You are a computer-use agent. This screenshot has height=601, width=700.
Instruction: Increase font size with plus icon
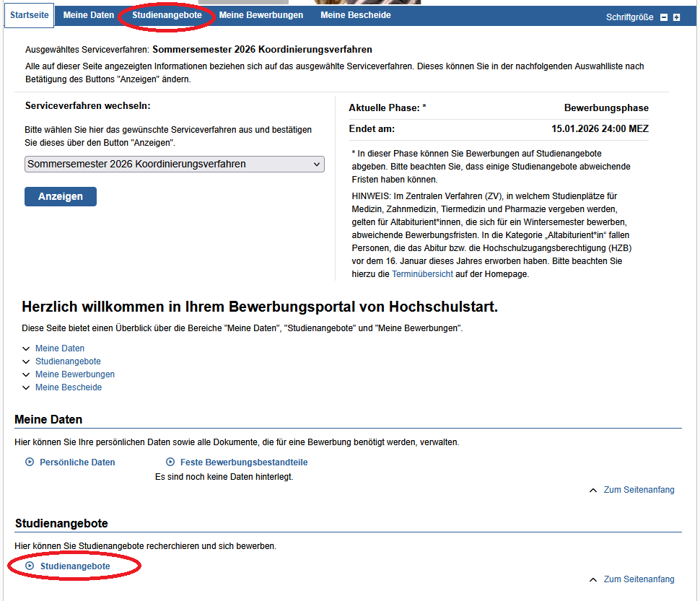[x=676, y=17]
